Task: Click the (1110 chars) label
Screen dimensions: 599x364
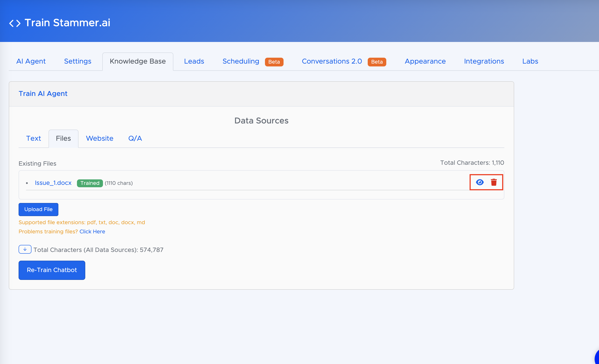Action: tap(119, 183)
